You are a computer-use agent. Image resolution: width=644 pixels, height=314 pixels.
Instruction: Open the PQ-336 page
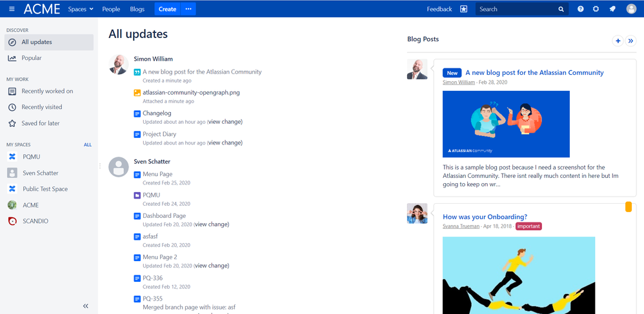click(153, 278)
